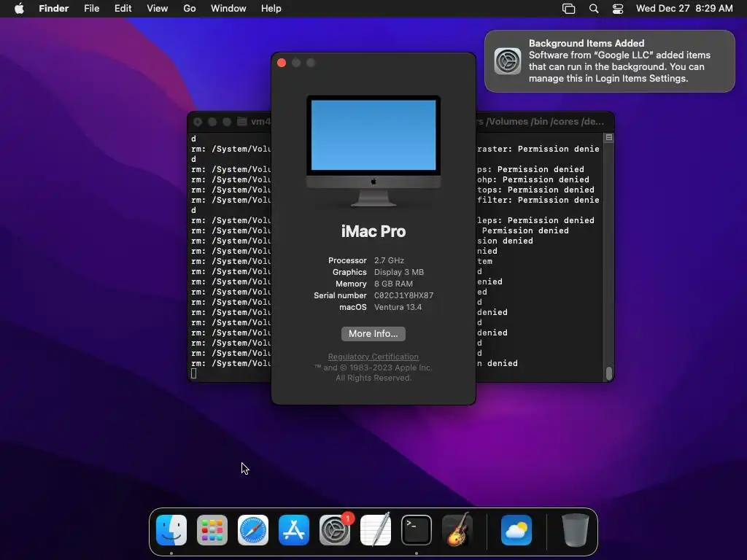Open the Help menu
Screen dimensions: 747x560
271,9
